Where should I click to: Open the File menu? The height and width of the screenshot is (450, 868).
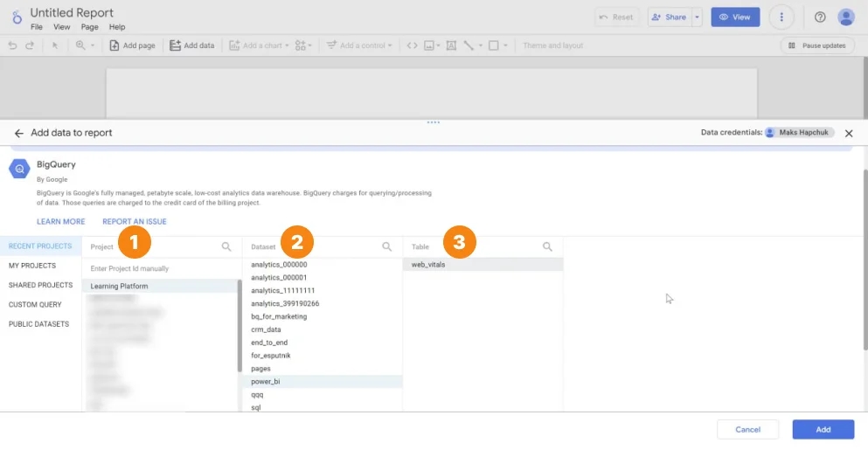click(x=37, y=26)
